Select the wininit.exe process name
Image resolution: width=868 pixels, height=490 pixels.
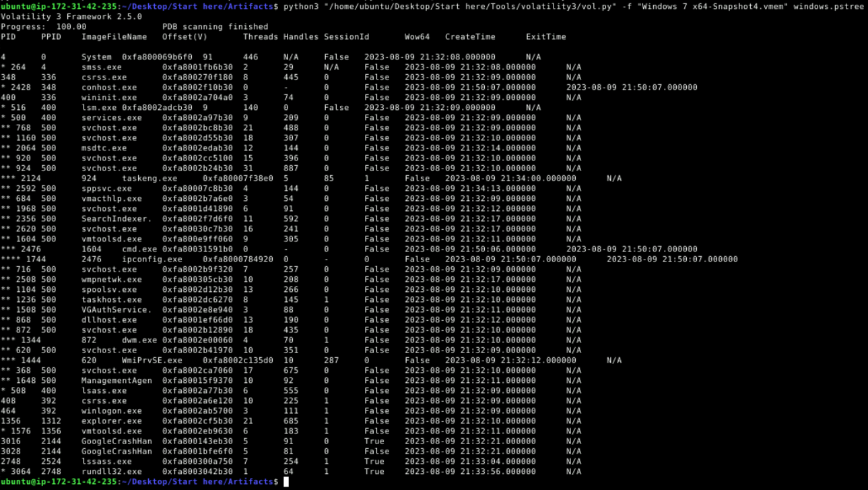[109, 97]
